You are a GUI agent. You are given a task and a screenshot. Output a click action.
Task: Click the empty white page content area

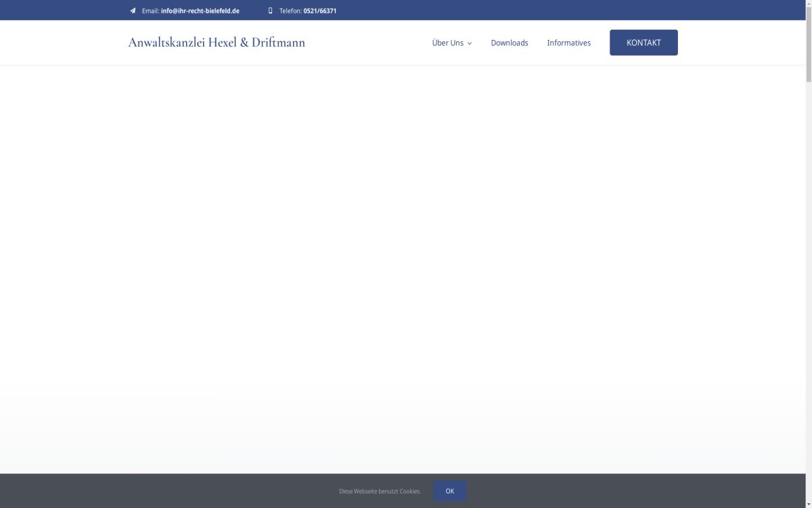pos(406,237)
